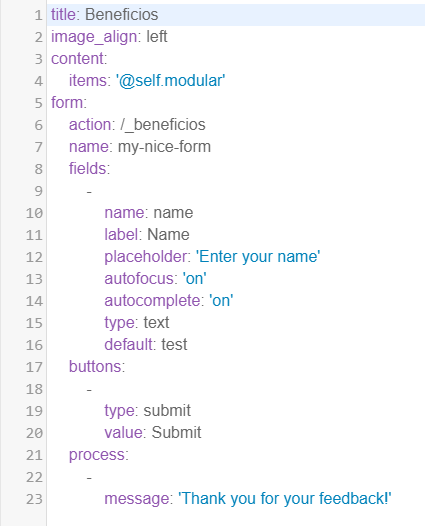Place cursor on the 'title: Beneficios' line
Viewport: 425px width, 526px height.
pos(236,15)
